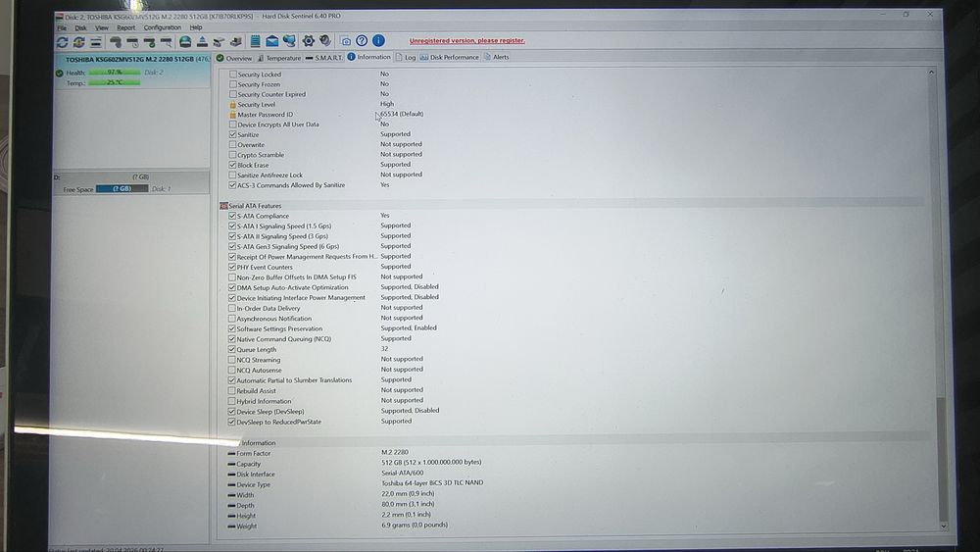Image resolution: width=980 pixels, height=552 pixels.
Task: Click the 65534 (Default) value
Action: point(402,114)
